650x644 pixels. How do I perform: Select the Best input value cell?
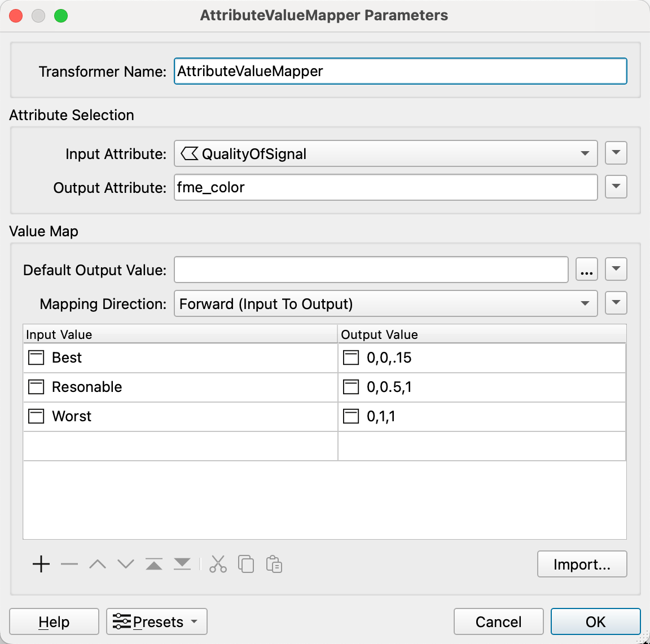(x=181, y=358)
